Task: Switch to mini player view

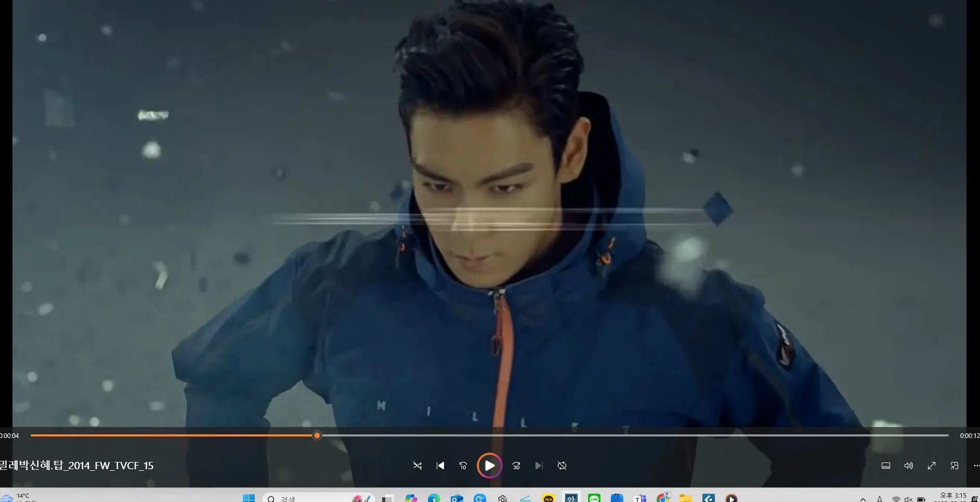Action: coord(955,466)
